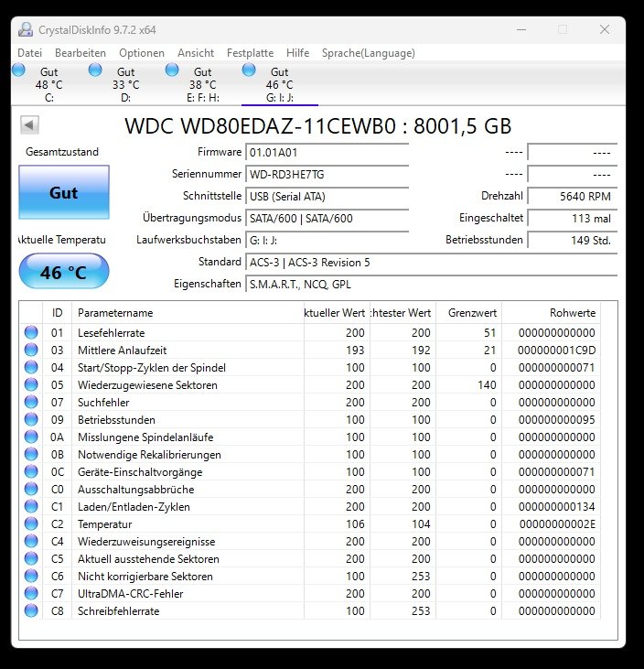Click the Standard field ACS-3 Revision 5
The height and width of the screenshot is (669, 644).
tap(432, 262)
